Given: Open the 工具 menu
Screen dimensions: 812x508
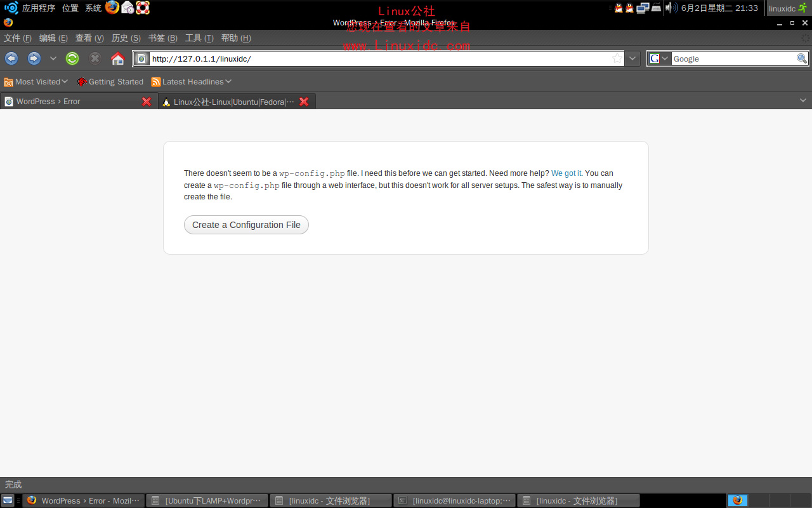Looking at the screenshot, I should coord(199,38).
